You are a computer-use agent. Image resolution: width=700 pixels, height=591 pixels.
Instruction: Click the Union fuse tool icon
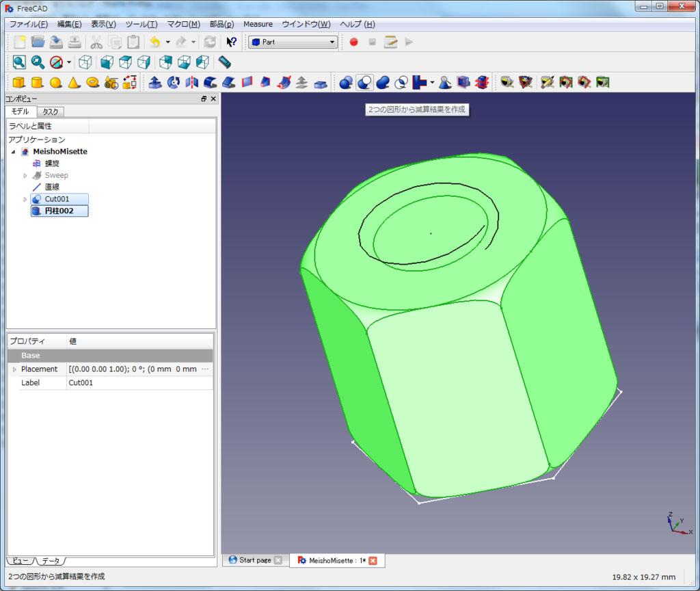tap(383, 82)
